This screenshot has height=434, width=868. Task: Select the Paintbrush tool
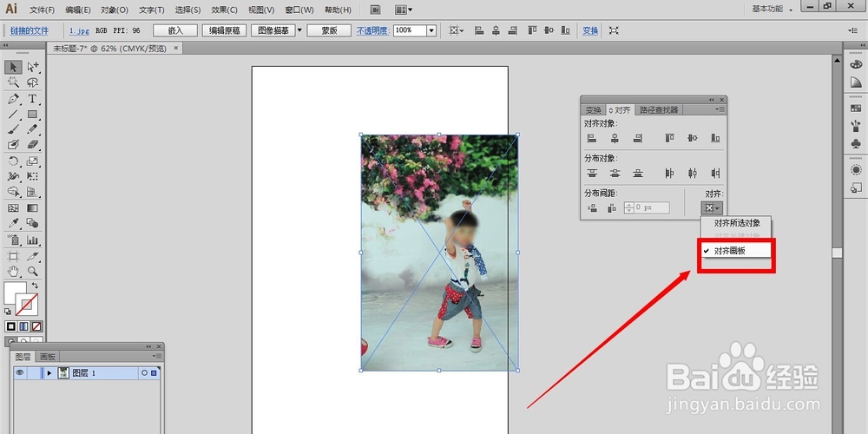coord(13,129)
